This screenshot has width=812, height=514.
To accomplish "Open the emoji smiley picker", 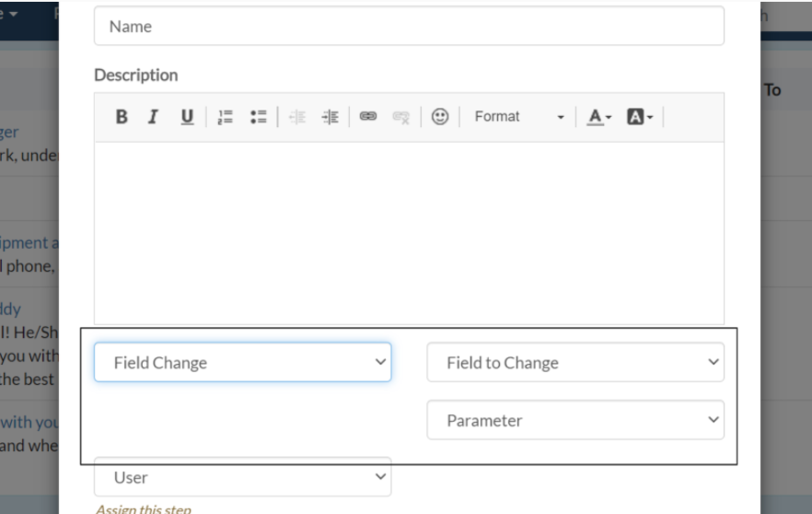I will pos(440,117).
